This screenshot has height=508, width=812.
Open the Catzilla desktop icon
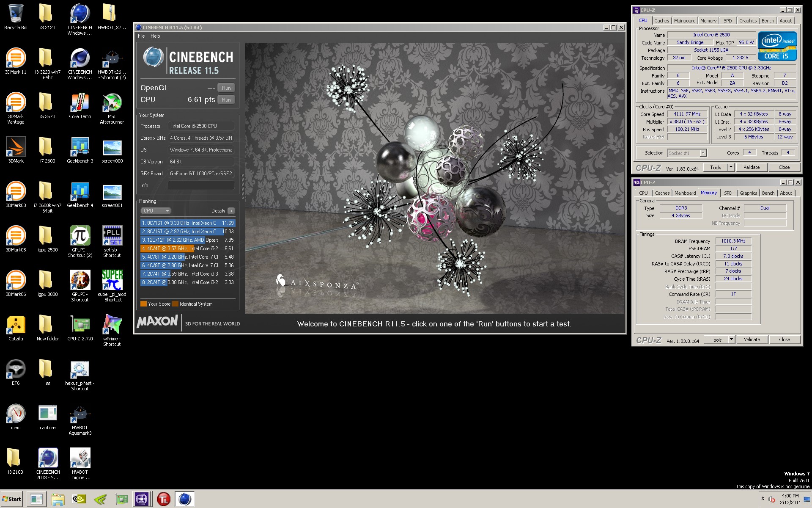pos(16,328)
